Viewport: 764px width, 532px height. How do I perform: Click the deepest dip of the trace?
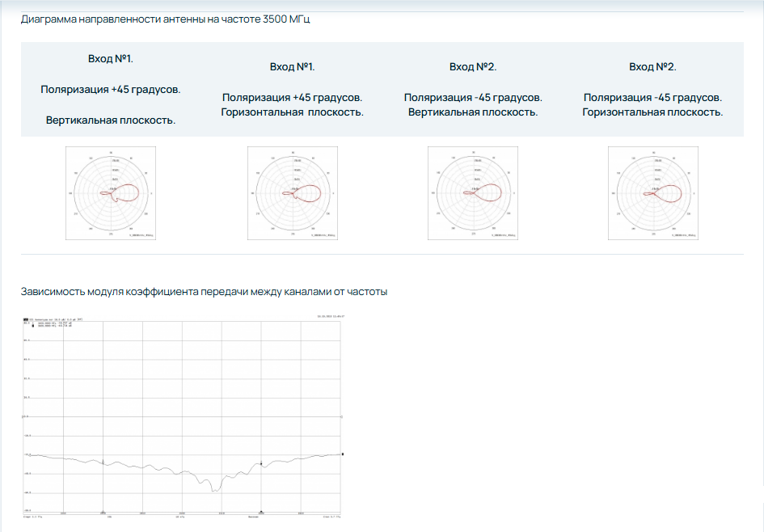(213, 491)
